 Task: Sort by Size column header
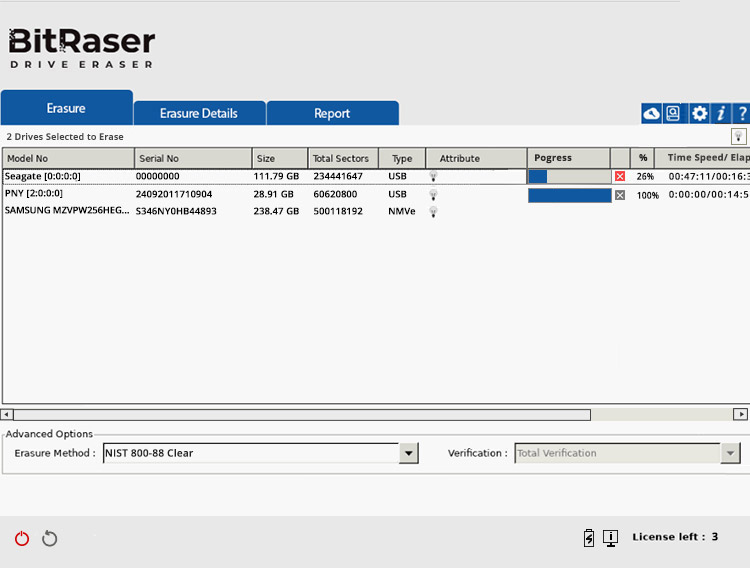tap(280, 158)
